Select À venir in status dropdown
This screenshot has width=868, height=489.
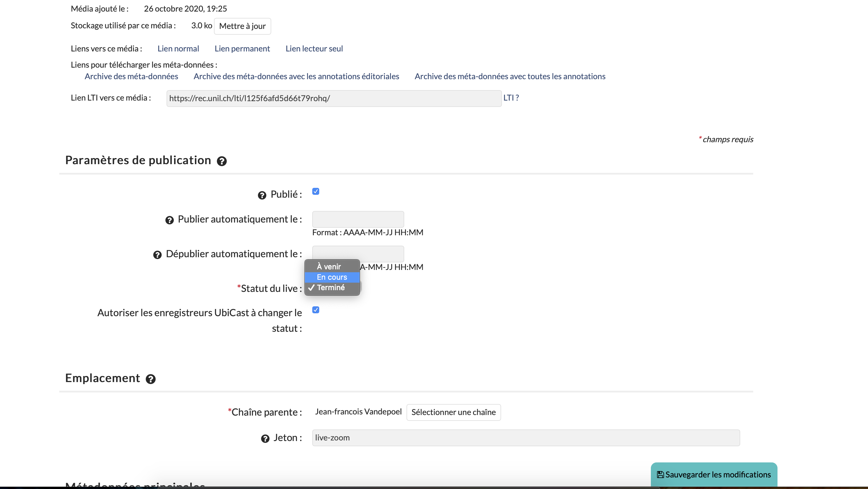(329, 267)
